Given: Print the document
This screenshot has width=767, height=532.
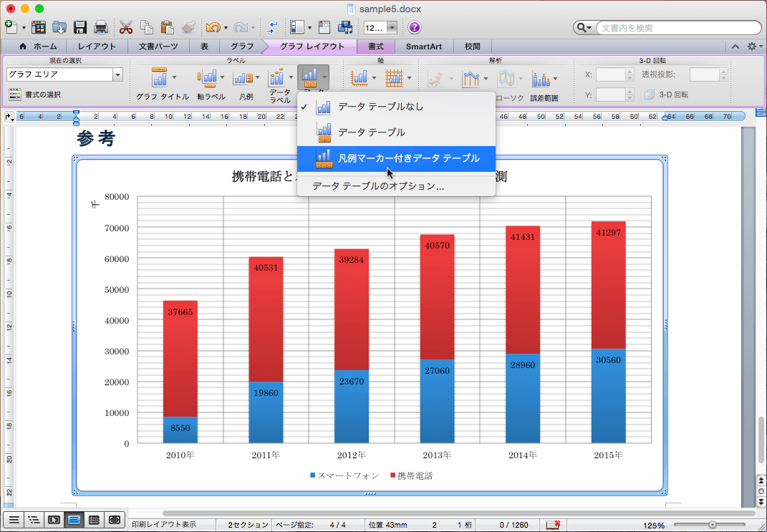Looking at the screenshot, I should (x=101, y=27).
